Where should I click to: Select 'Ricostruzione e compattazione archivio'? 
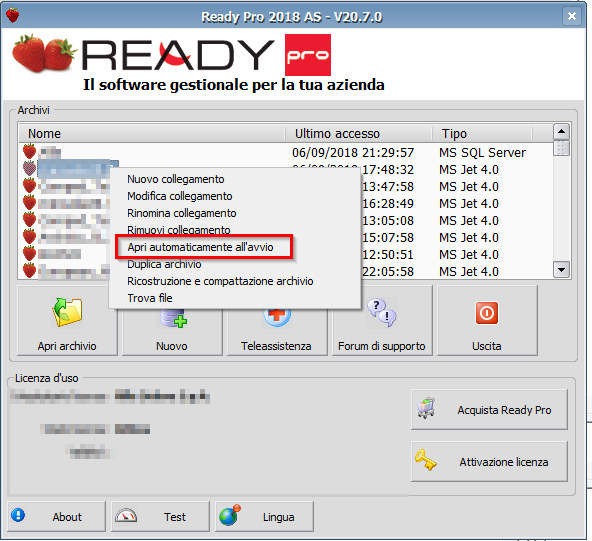[x=220, y=281]
